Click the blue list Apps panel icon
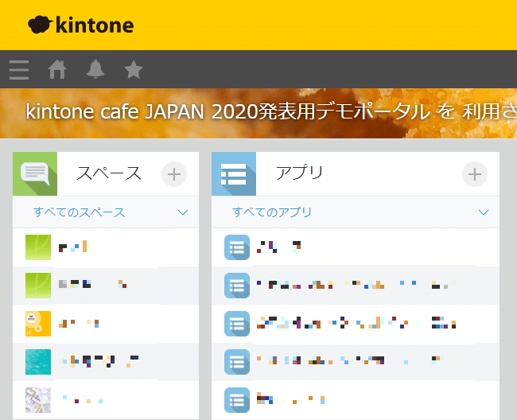Viewport: 517px width, 420px height. (x=234, y=173)
